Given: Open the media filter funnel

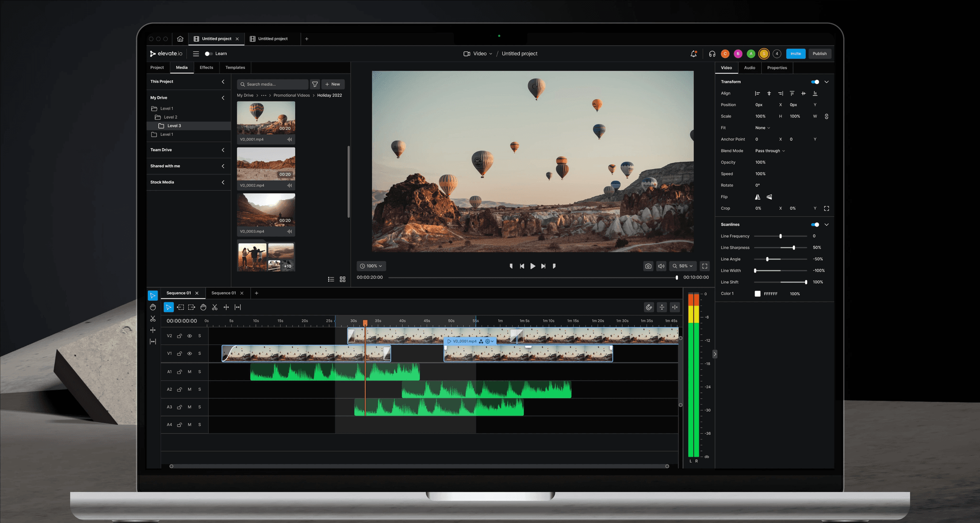Looking at the screenshot, I should click(315, 84).
